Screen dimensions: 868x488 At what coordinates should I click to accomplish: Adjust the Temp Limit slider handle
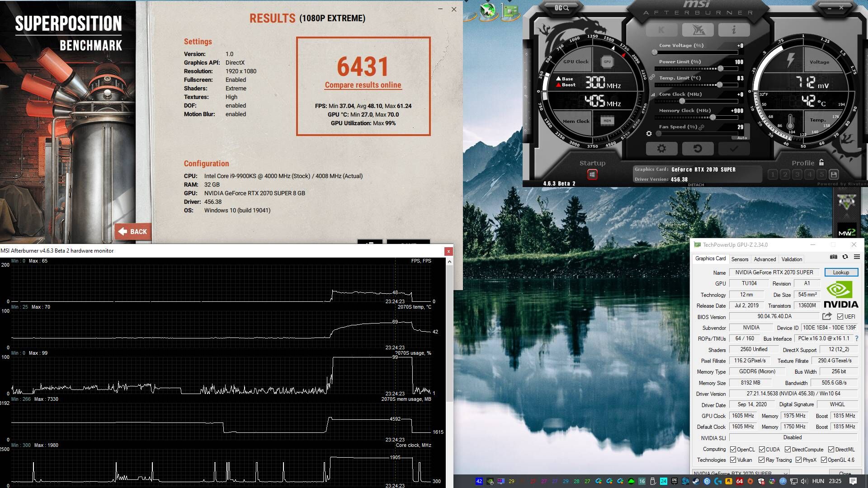coord(719,85)
